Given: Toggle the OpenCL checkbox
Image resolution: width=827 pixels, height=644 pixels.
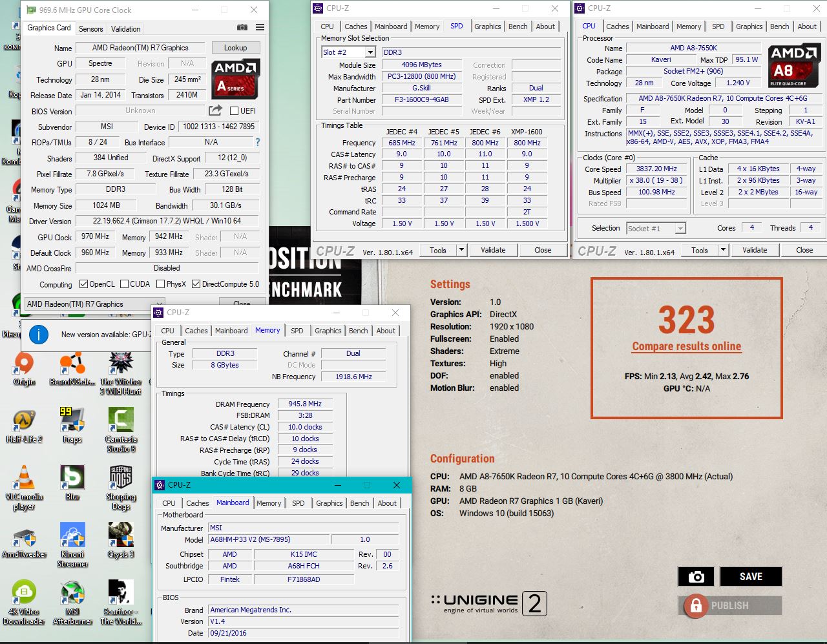Looking at the screenshot, I should (83, 284).
